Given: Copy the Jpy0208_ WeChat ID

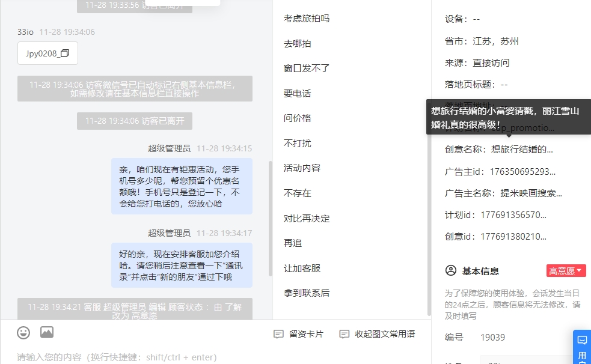Looking at the screenshot, I should pyautogui.click(x=65, y=53).
